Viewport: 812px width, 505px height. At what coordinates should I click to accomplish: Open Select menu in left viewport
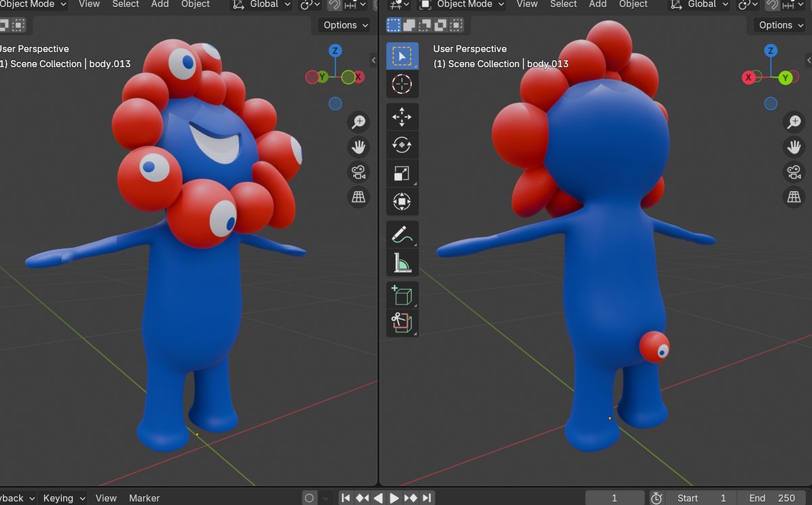[x=126, y=5]
